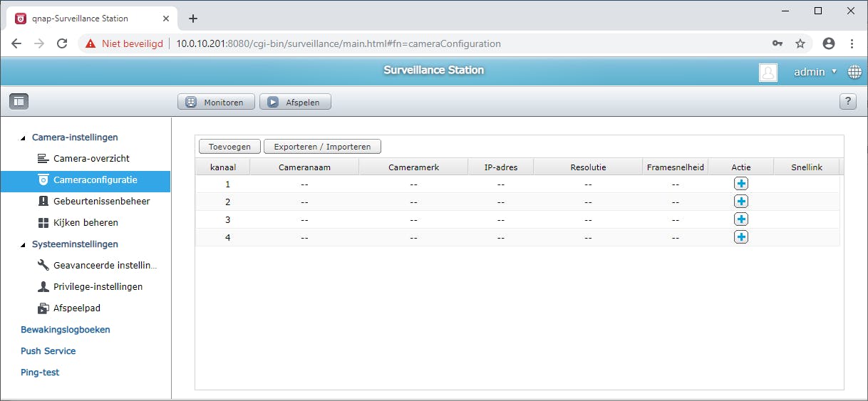This screenshot has width=868, height=401.
Task: Click the IP-adres column header
Action: coord(501,167)
